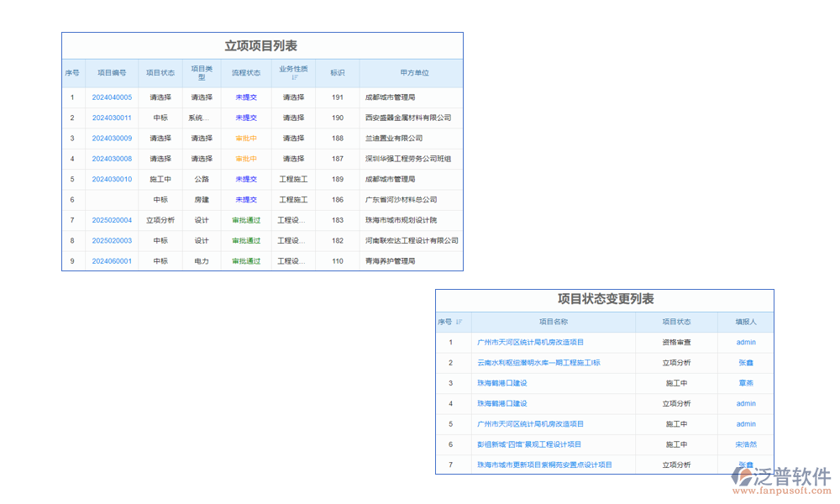The width and height of the screenshot is (840, 504).
Task: Open project number 2024030011
Action: 112,118
